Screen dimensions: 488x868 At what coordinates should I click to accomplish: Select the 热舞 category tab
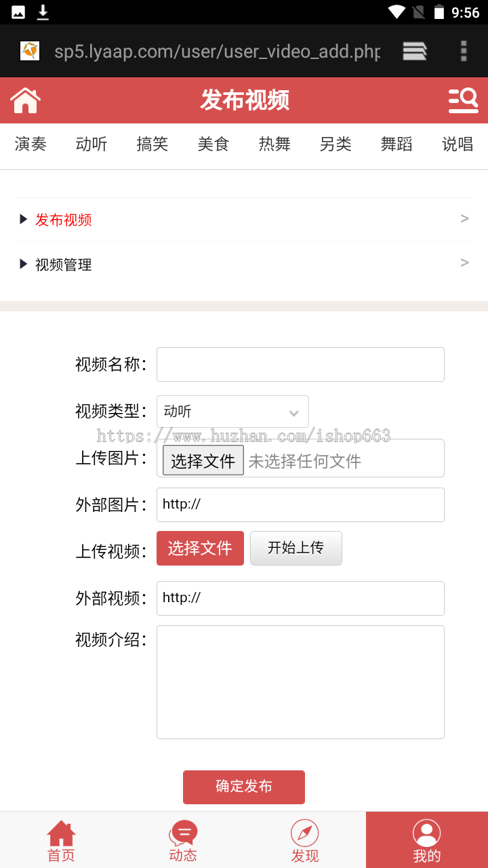(x=274, y=144)
